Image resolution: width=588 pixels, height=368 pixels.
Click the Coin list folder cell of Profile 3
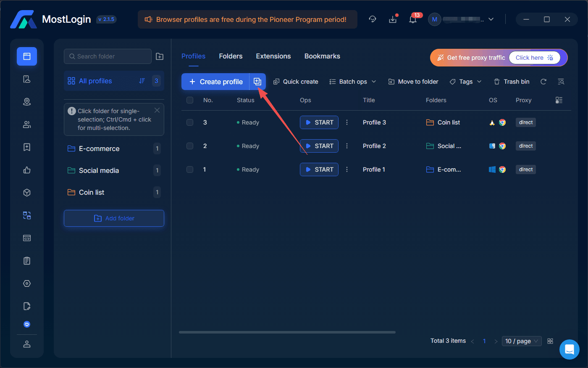click(443, 122)
